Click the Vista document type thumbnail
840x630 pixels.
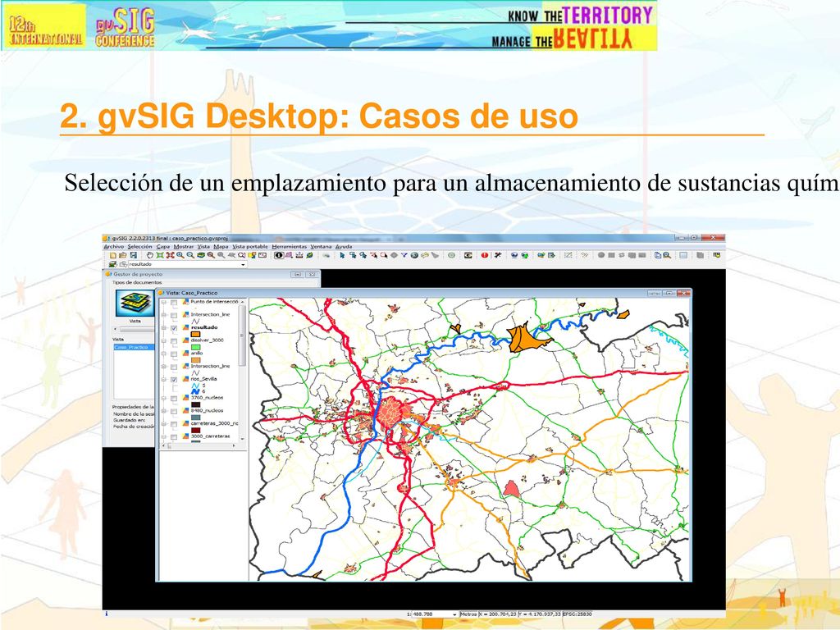tap(135, 304)
